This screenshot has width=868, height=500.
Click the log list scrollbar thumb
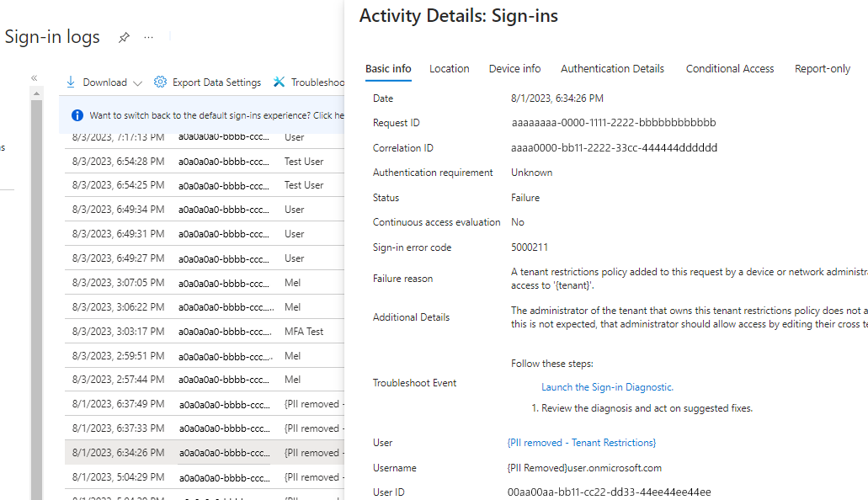click(35, 295)
